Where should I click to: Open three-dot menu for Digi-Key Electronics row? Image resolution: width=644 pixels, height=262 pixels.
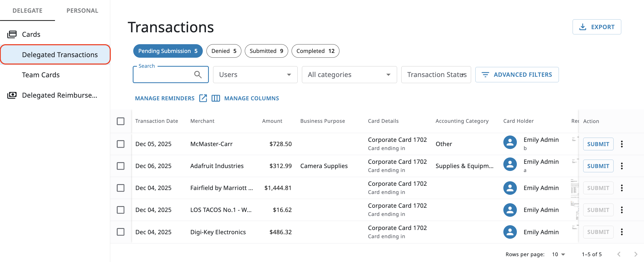pos(622,232)
